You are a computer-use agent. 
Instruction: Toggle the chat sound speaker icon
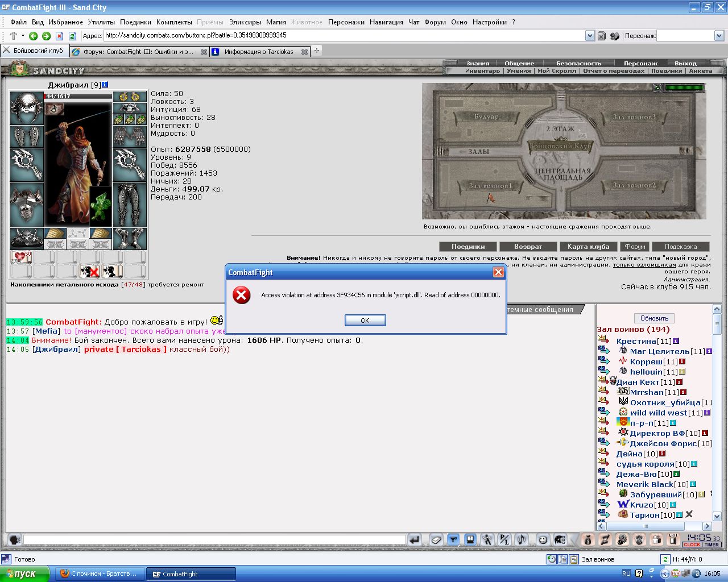tap(522, 539)
